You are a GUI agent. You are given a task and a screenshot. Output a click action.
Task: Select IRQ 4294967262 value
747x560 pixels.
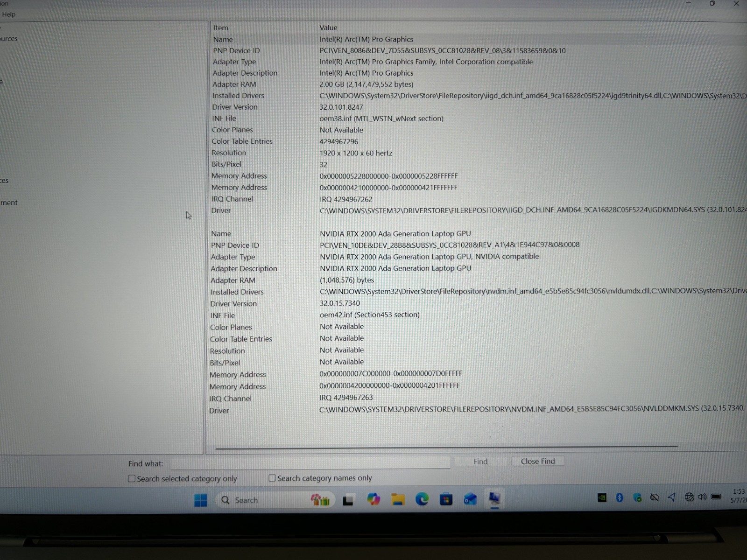click(346, 199)
